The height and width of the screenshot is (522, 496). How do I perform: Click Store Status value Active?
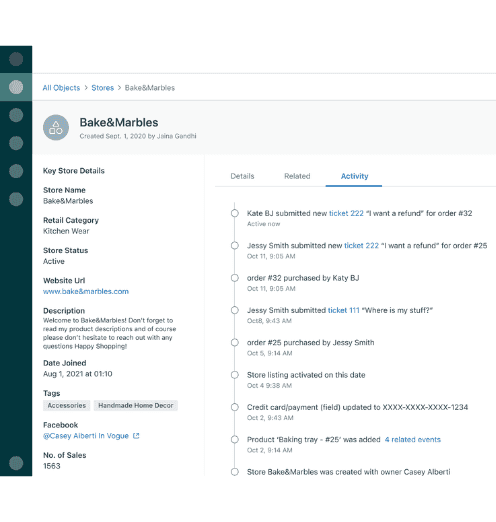click(x=54, y=261)
